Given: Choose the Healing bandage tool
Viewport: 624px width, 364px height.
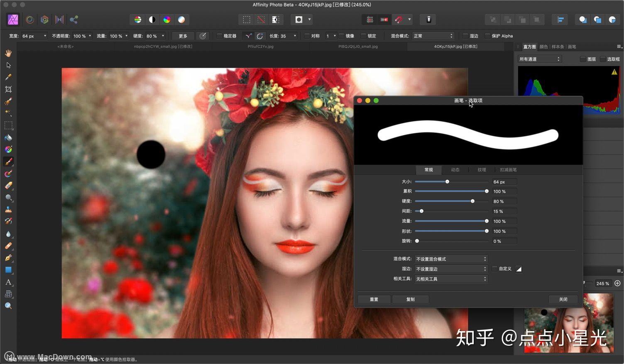Looking at the screenshot, I should (x=8, y=246).
